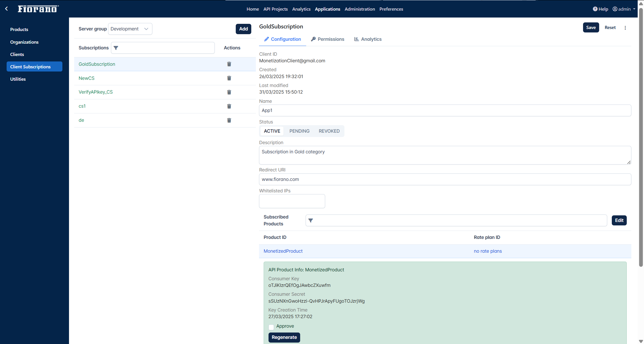Switch to the Analytics tab of GoldSubscription
This screenshot has width=644, height=344.
click(368, 39)
